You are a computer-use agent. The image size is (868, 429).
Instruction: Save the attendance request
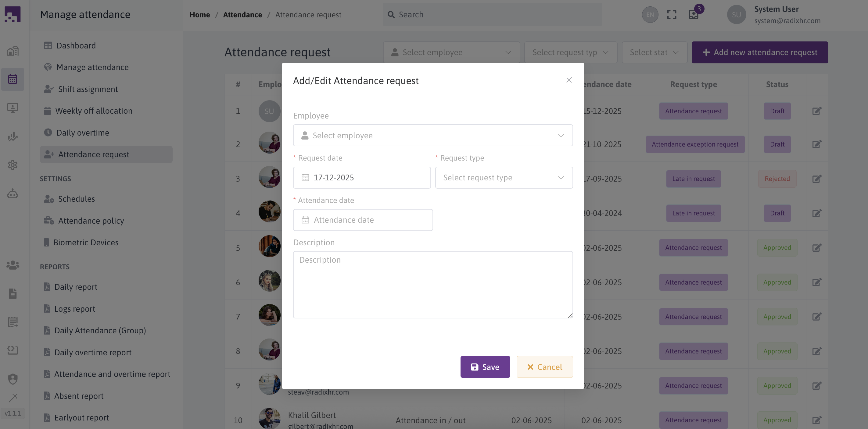point(485,367)
